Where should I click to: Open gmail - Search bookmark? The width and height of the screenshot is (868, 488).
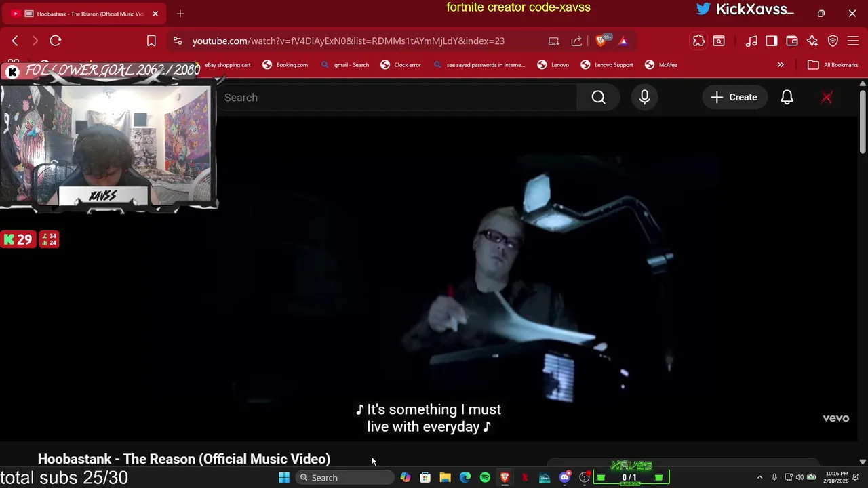tap(345, 65)
